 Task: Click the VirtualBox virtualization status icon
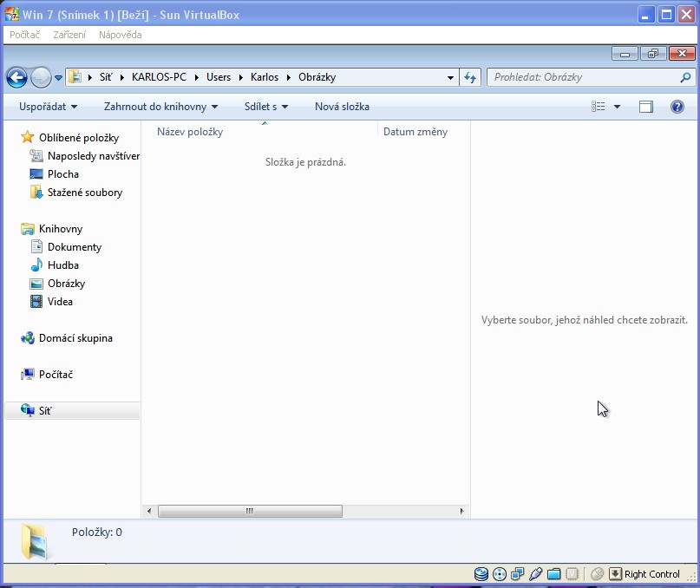click(572, 574)
